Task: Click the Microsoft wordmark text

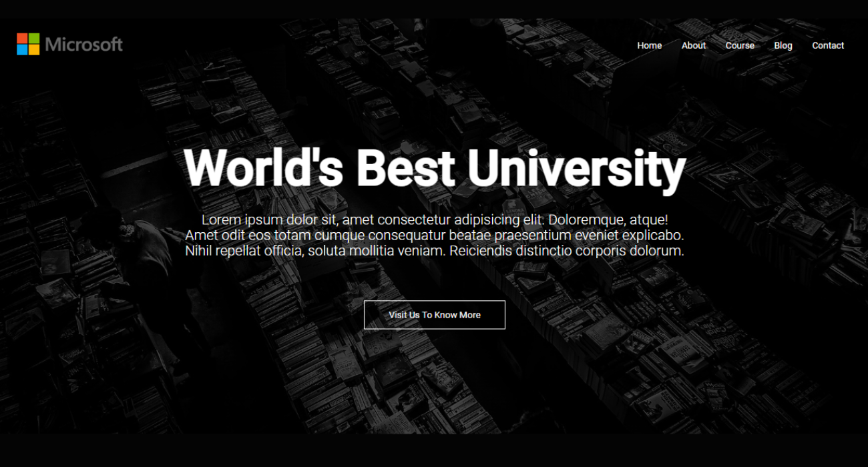Action: pyautogui.click(x=84, y=45)
